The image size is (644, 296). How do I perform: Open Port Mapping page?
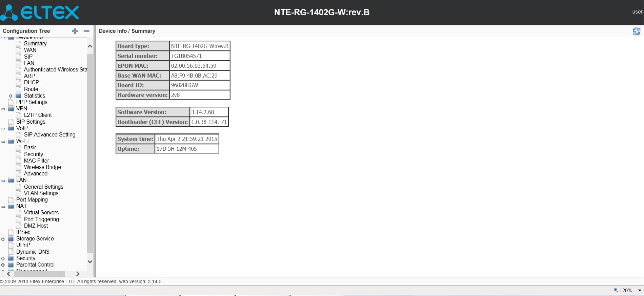32,199
